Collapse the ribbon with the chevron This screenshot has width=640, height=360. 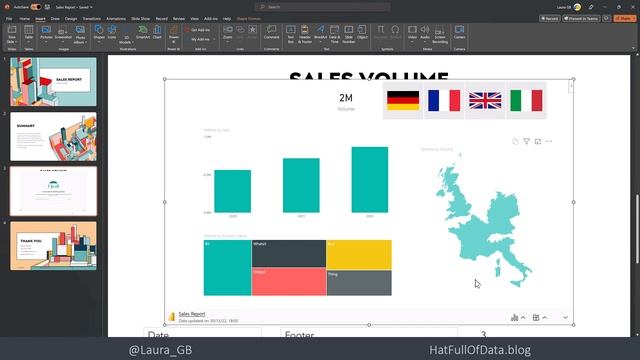point(633,48)
